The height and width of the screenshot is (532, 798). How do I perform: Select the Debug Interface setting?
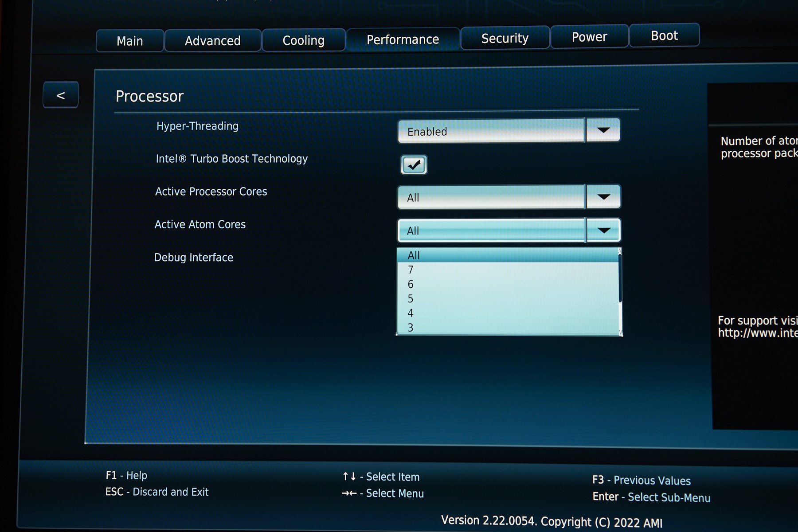[x=193, y=257]
